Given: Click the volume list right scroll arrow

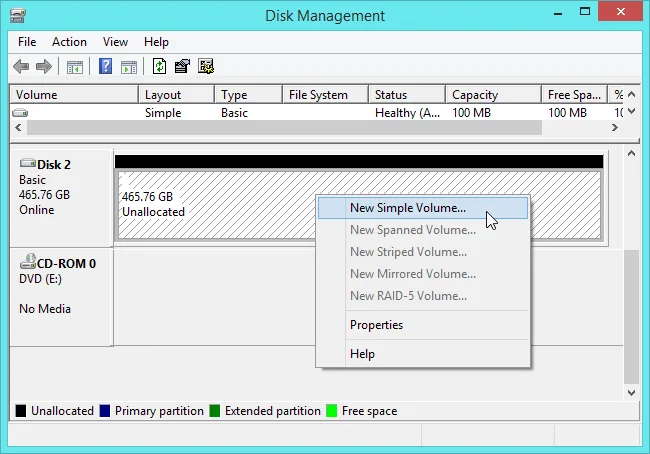Looking at the screenshot, I should pyautogui.click(x=615, y=128).
